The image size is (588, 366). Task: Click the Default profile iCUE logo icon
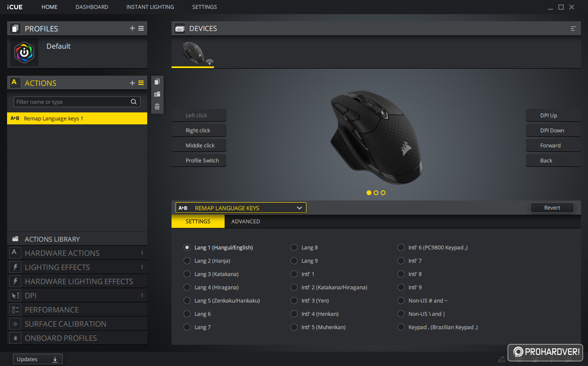[24, 52]
